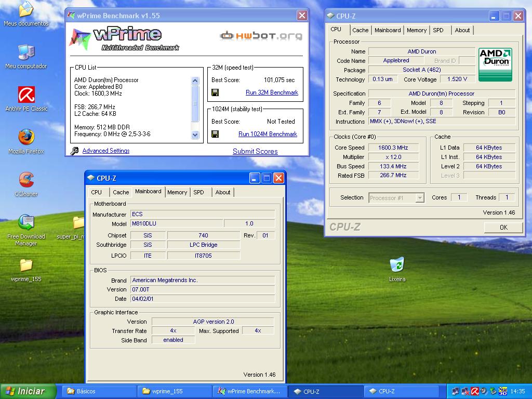Click the 101,075 sec best score text
This screenshot has height=399, width=532.
coord(279,80)
